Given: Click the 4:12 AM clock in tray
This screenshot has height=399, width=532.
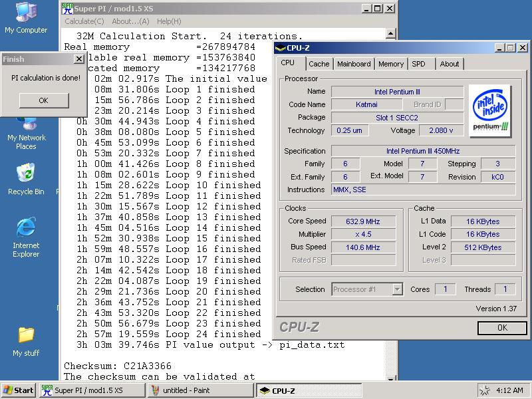Looking at the screenshot, I should pyautogui.click(x=509, y=390).
